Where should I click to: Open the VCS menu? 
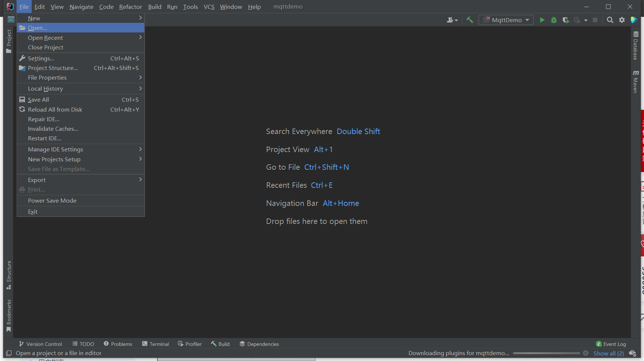pos(209,7)
